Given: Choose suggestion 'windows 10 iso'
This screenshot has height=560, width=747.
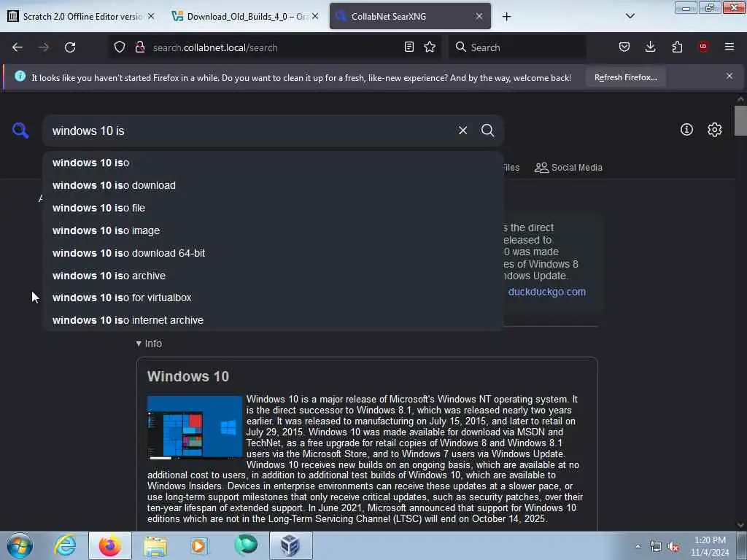Looking at the screenshot, I should (x=273, y=163).
